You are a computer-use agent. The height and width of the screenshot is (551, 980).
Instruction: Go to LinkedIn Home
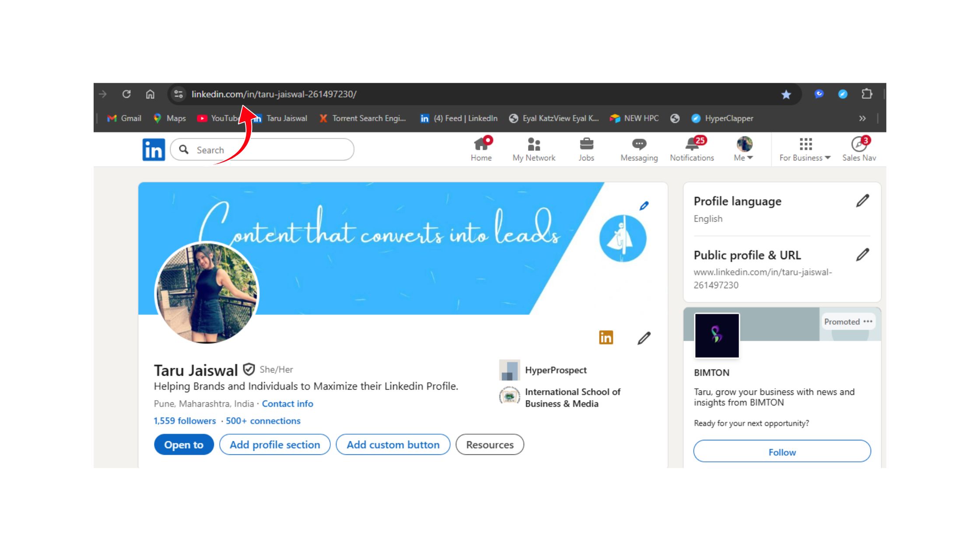(x=481, y=149)
